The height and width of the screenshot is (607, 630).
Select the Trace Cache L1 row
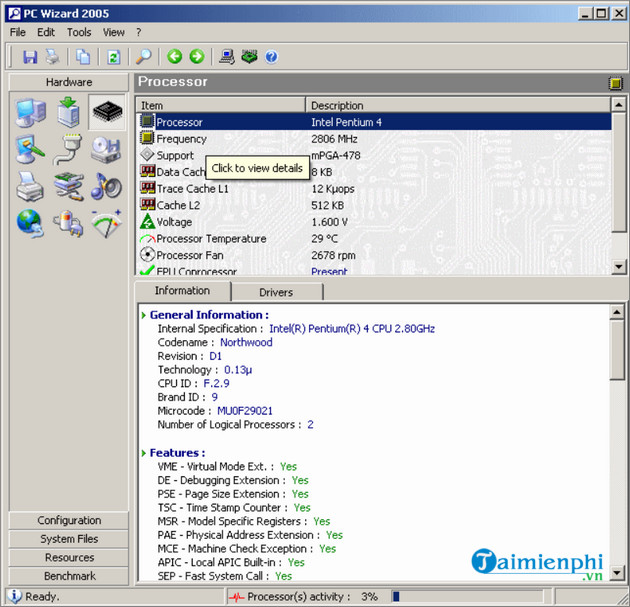[x=374, y=189]
